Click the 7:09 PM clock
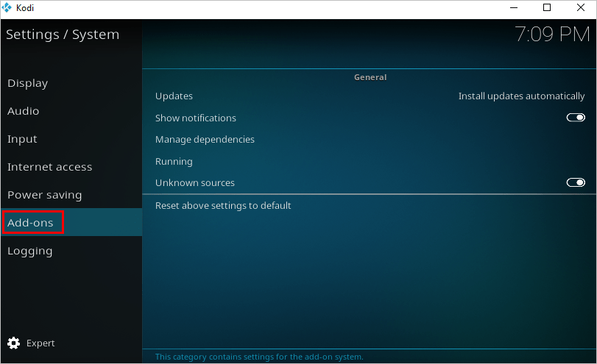Image resolution: width=597 pixels, height=364 pixels. pyautogui.click(x=552, y=35)
